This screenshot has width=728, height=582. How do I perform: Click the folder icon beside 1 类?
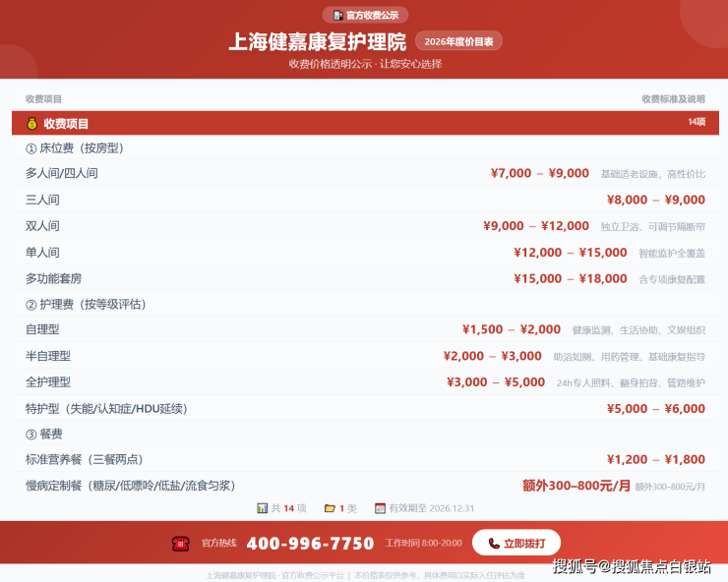click(330, 508)
